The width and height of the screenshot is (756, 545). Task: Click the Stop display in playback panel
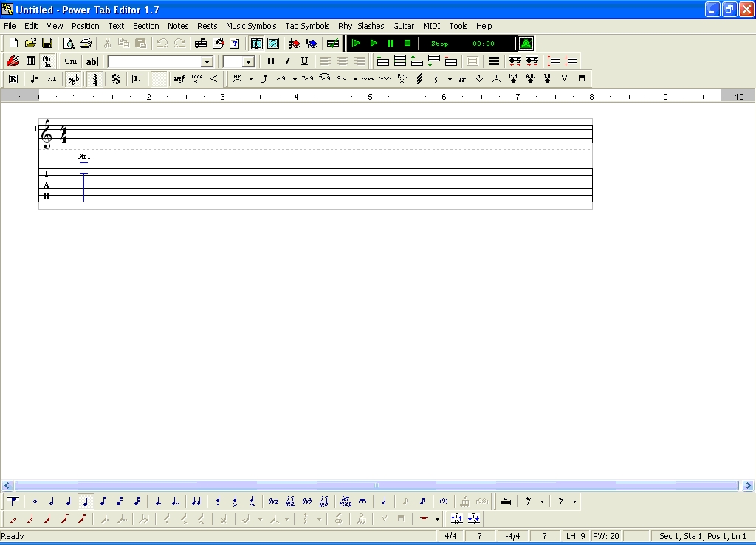pos(439,43)
